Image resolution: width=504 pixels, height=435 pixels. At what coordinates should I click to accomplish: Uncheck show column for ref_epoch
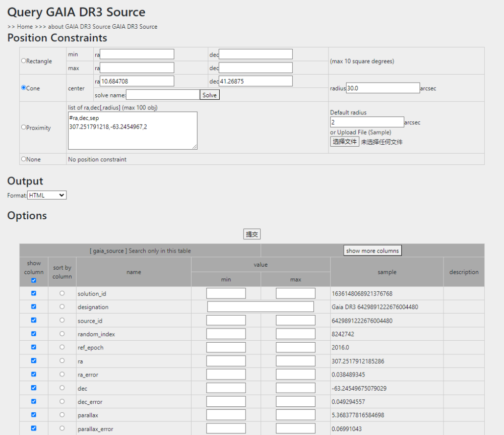(34, 347)
